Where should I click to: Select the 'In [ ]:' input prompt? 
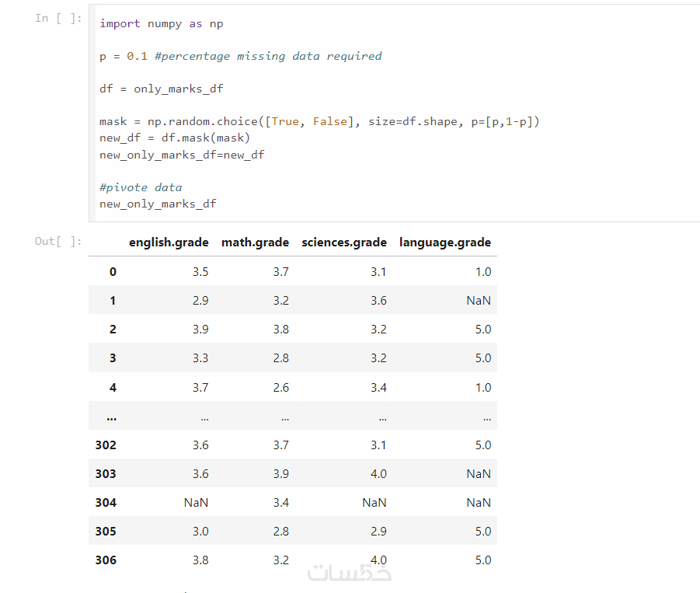pos(58,18)
